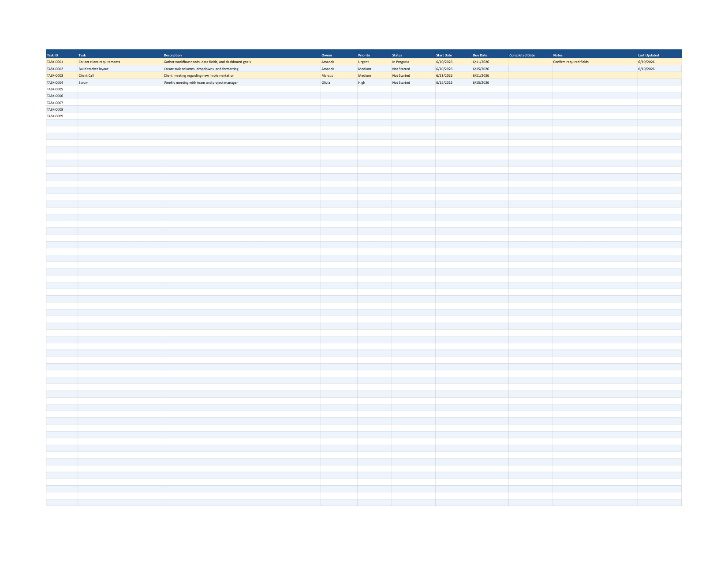This screenshot has height=562, width=728.
Task: Click cell TASK-0006
Action: (62, 96)
